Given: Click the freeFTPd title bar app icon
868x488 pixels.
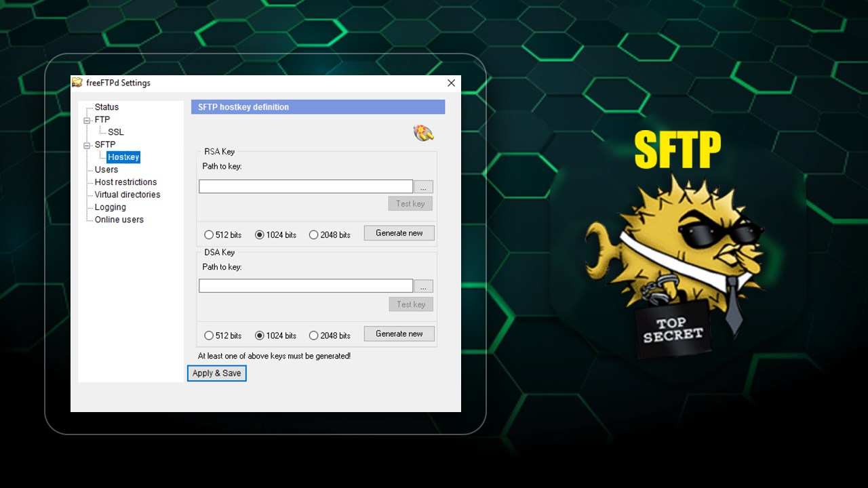Looking at the screenshot, I should (77, 83).
